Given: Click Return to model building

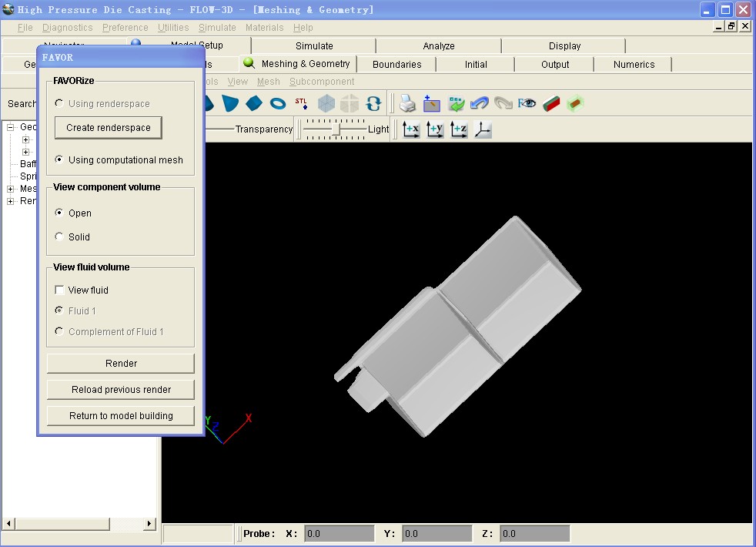Looking at the screenshot, I should [121, 416].
